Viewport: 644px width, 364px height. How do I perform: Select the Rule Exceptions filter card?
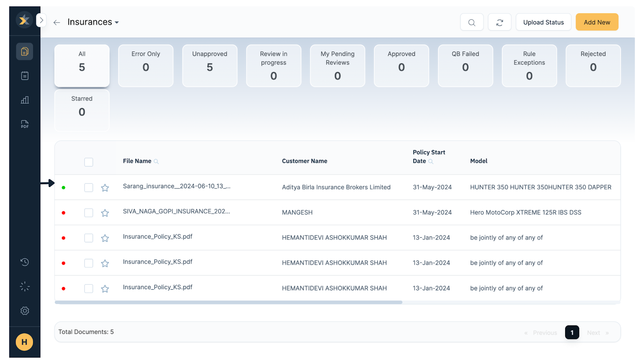[529, 66]
